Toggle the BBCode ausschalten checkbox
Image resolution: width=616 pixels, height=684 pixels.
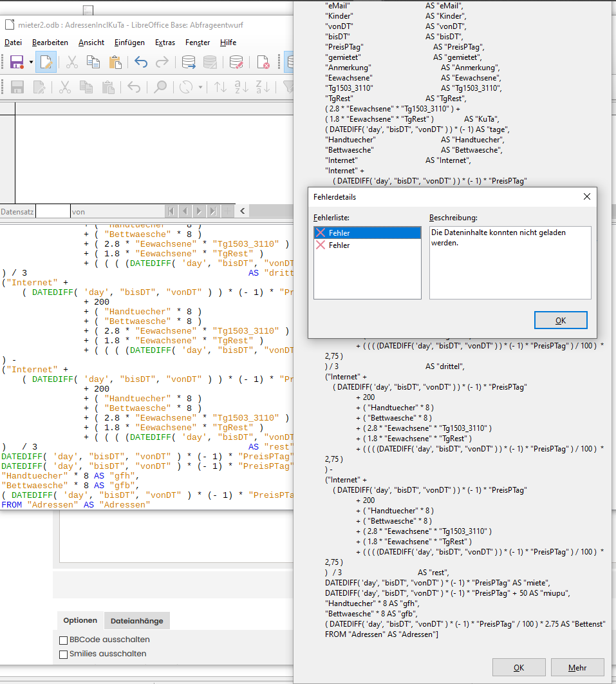pos(63,640)
